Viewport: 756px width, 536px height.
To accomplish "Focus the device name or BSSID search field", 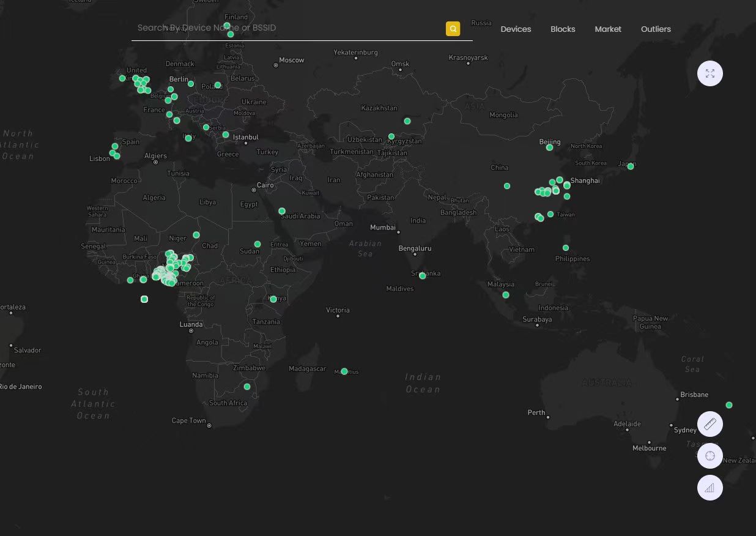I will (287, 28).
